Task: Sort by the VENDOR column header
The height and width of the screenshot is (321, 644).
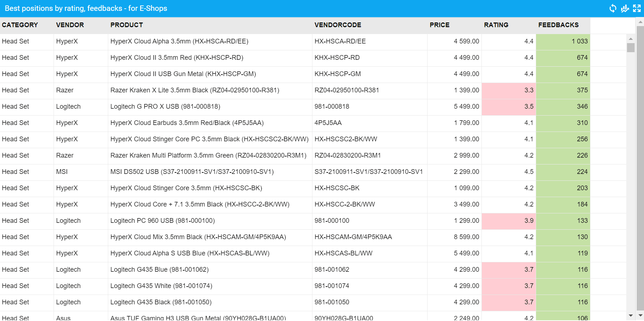Action: pos(70,25)
